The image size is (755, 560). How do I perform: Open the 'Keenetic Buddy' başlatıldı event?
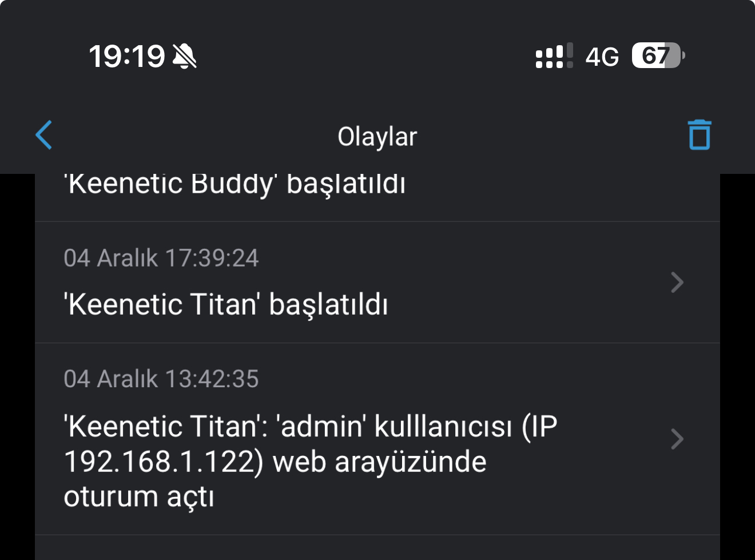[378, 197]
